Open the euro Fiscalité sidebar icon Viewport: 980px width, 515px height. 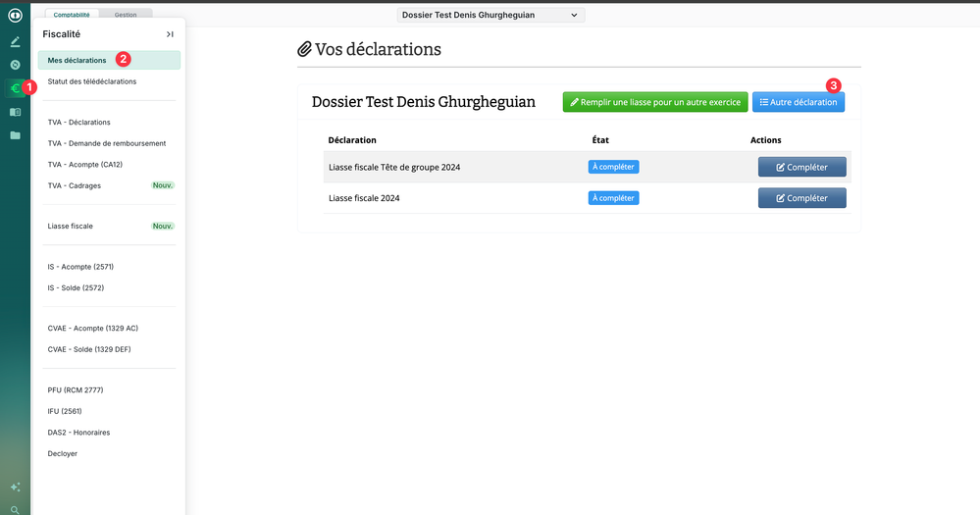coord(15,88)
